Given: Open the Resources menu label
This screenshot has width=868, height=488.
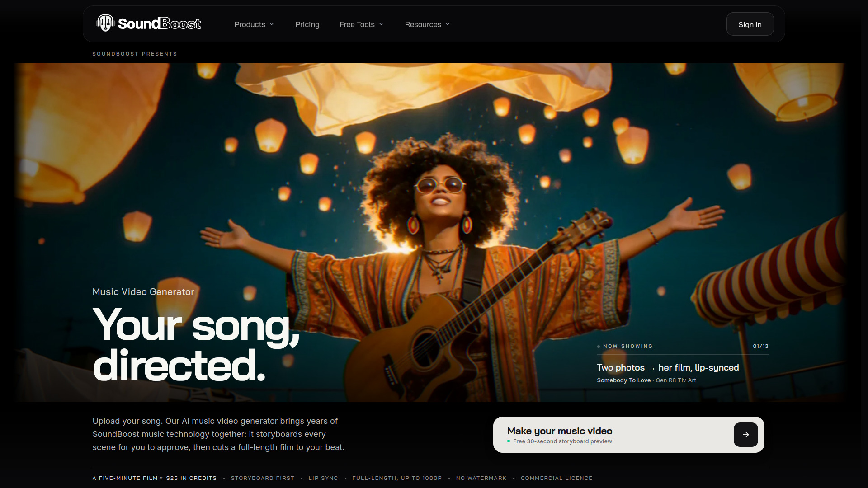Looking at the screenshot, I should (x=423, y=24).
